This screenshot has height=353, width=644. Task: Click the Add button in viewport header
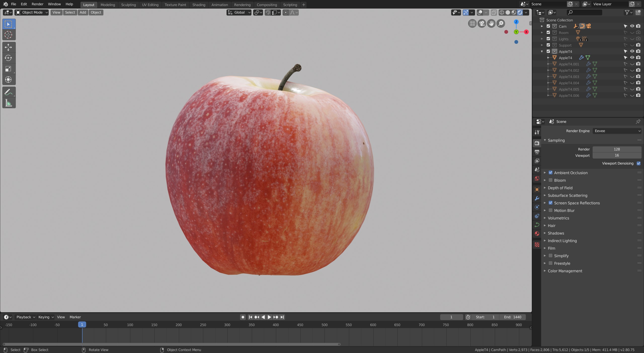click(83, 12)
